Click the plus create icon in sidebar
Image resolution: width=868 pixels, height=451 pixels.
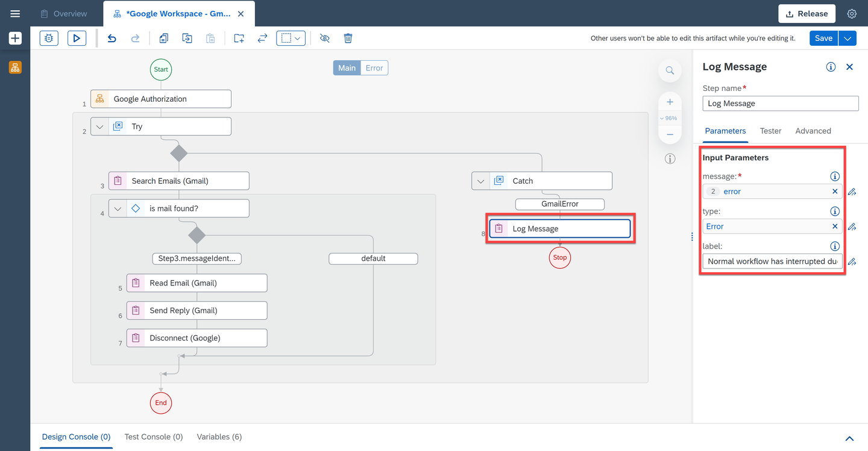coord(15,39)
